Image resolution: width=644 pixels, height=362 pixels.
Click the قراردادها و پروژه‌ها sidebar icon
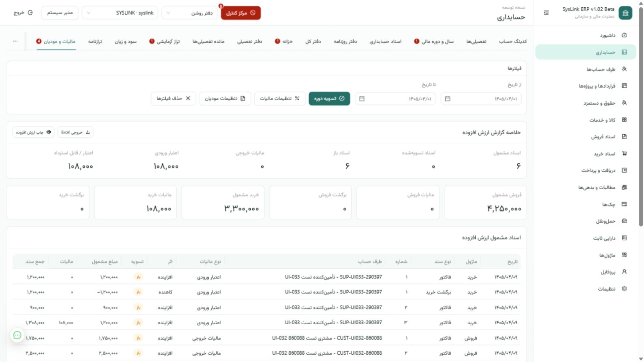click(624, 86)
